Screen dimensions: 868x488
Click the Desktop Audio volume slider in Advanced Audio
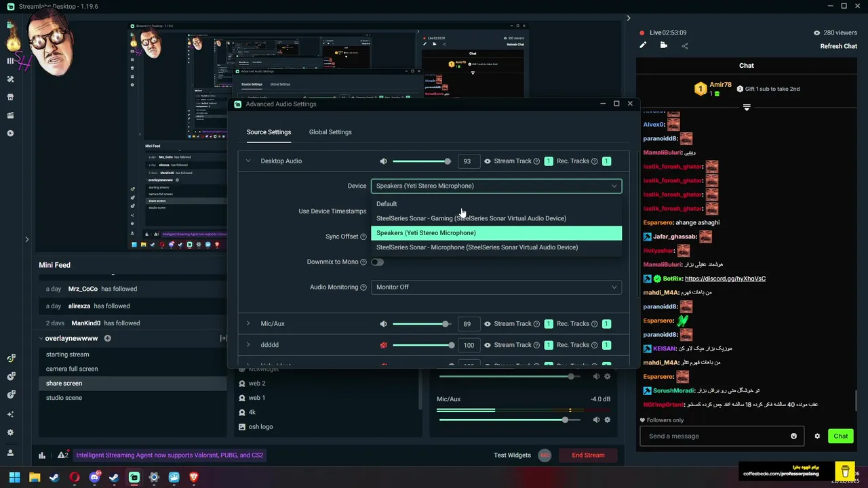(422, 161)
